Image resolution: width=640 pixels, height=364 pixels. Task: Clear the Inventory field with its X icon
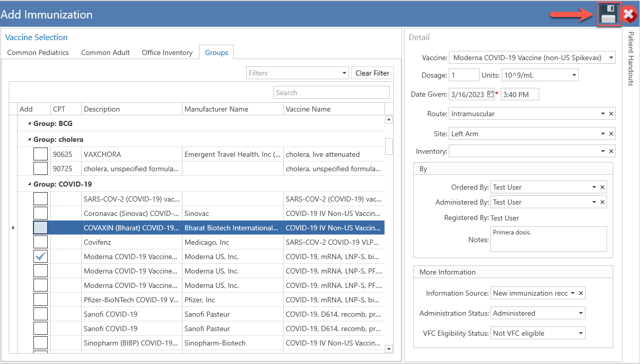pos(611,151)
